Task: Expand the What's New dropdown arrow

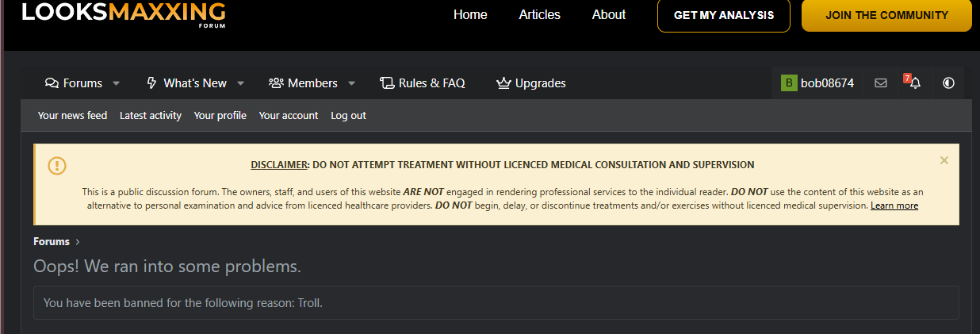Action: tap(240, 83)
